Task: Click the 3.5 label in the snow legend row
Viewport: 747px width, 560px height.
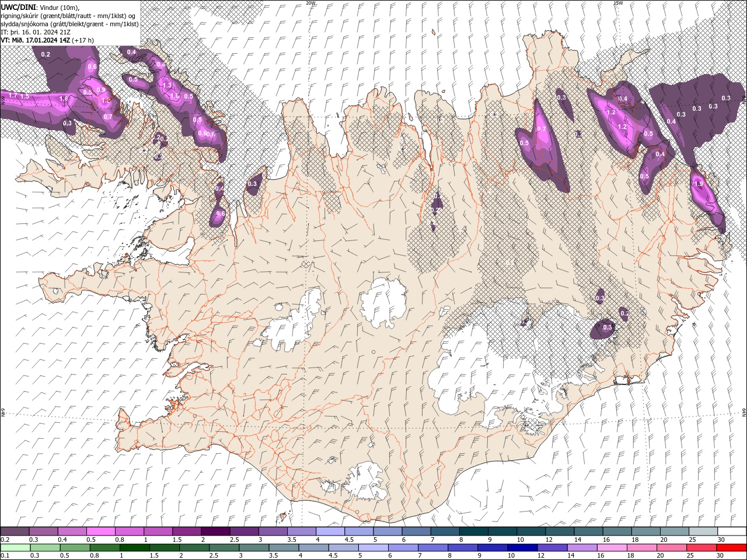Action: pyautogui.click(x=291, y=540)
